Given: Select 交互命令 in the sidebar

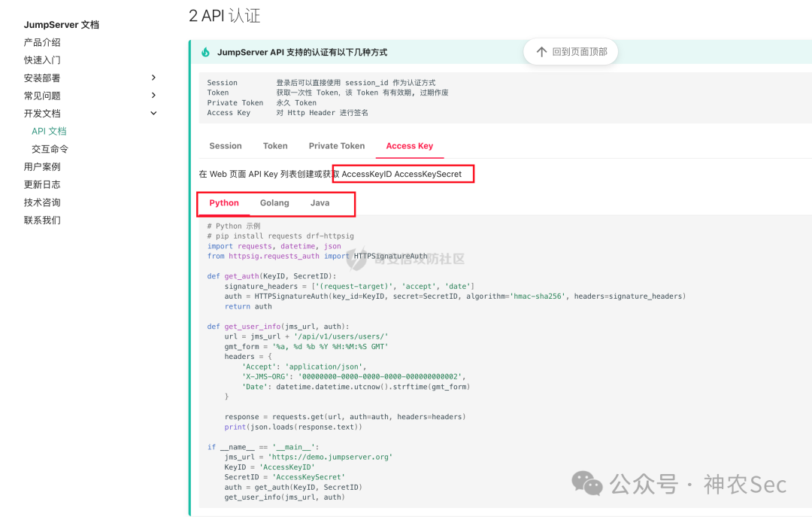Looking at the screenshot, I should pos(50,149).
